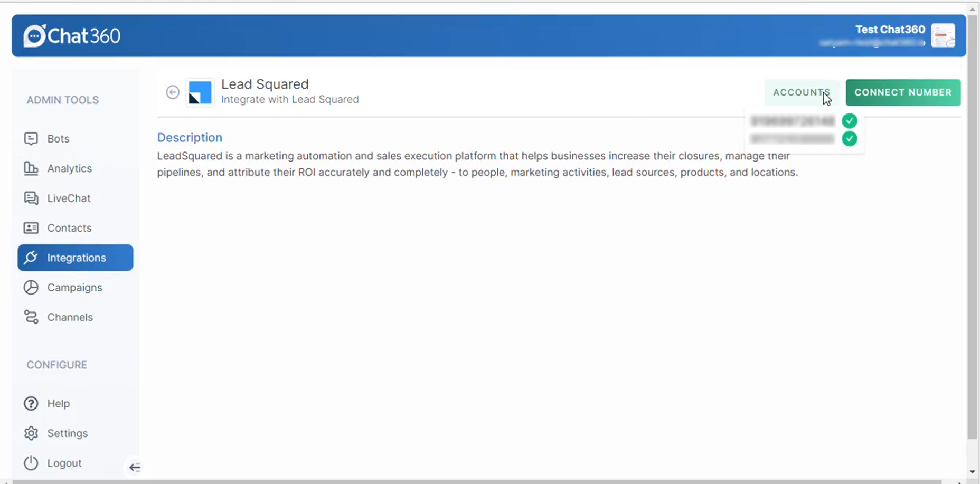The image size is (980, 484).
Task: Click the ADMIN TOOLS section label
Action: [63, 100]
